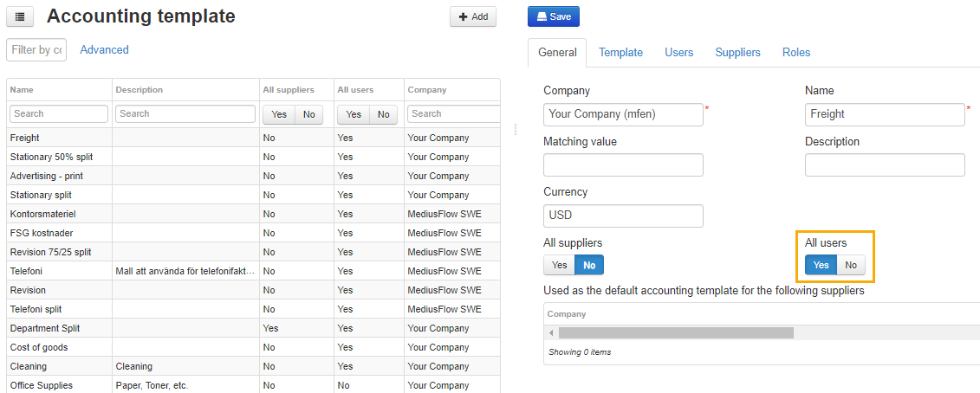This screenshot has width=980, height=393.
Task: Switch to the Template tab
Action: click(x=620, y=53)
